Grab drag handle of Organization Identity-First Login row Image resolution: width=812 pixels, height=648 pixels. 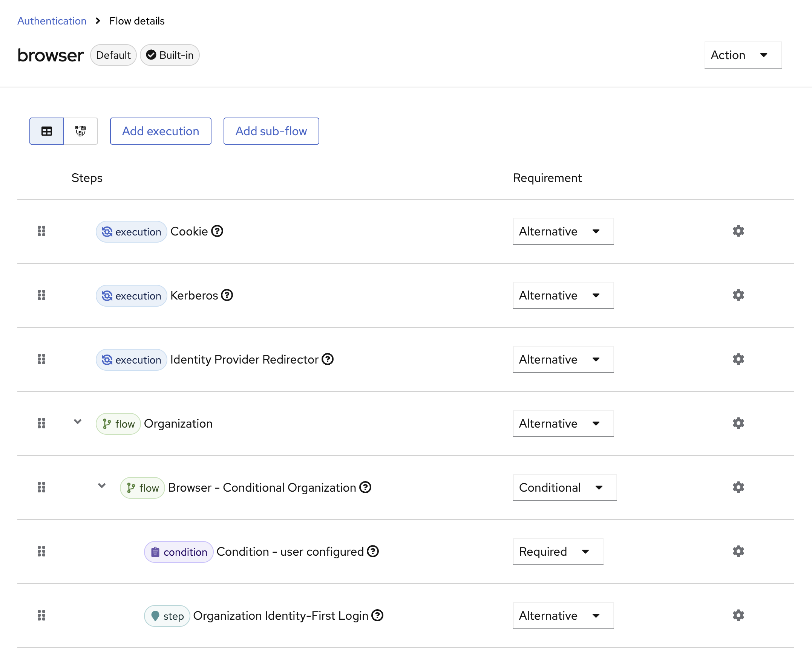tap(41, 615)
